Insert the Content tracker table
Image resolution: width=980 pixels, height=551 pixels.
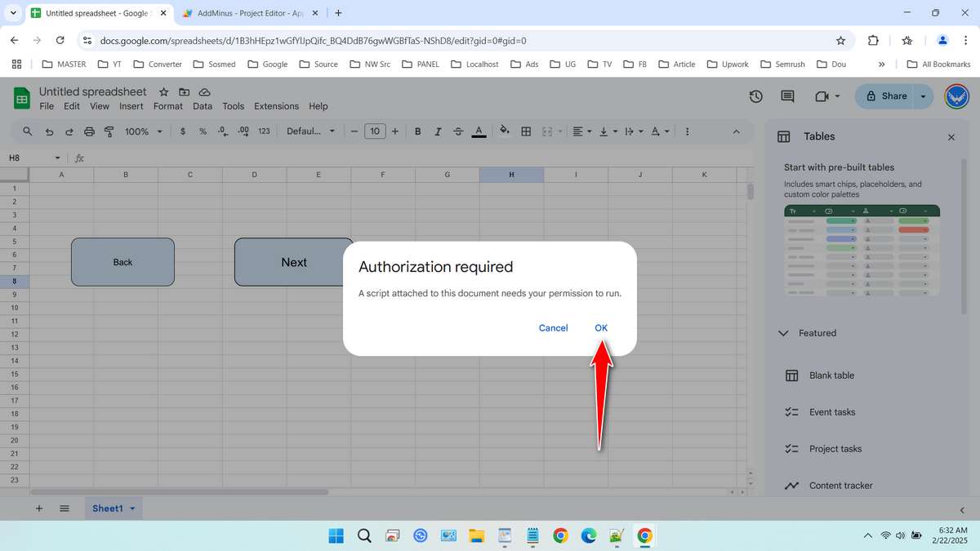coord(840,485)
